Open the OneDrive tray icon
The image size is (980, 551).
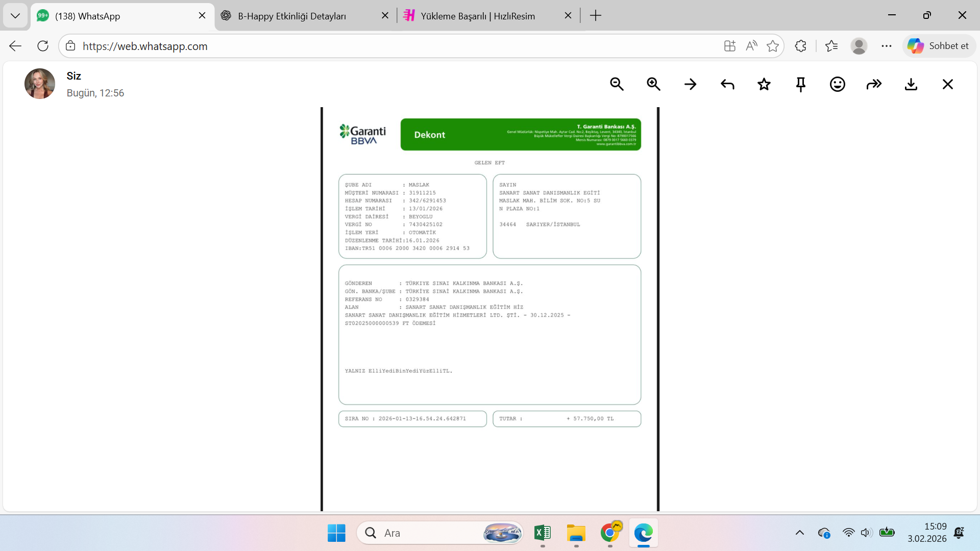coord(824,533)
